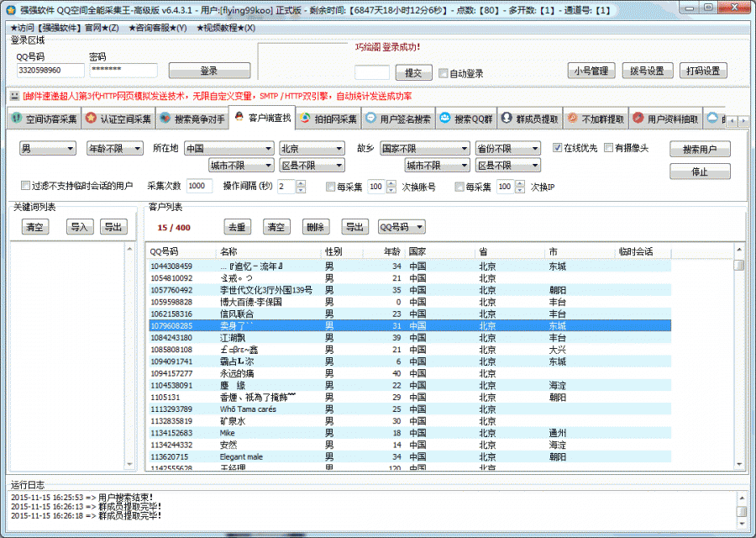Viewport: 756px width, 538px height.
Task: Click the 登录 button
Action: [x=209, y=71]
